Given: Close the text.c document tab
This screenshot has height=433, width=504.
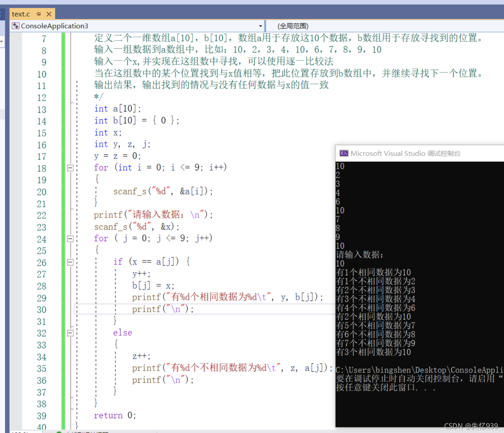Looking at the screenshot, I should point(49,14).
